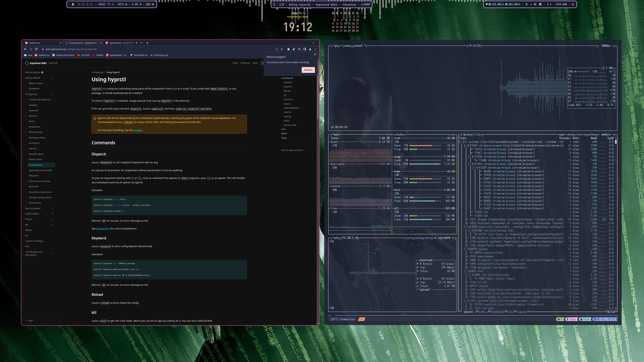Click the preset option in btop's header
Viewport: 644px width, 362px height.
[x=358, y=46]
